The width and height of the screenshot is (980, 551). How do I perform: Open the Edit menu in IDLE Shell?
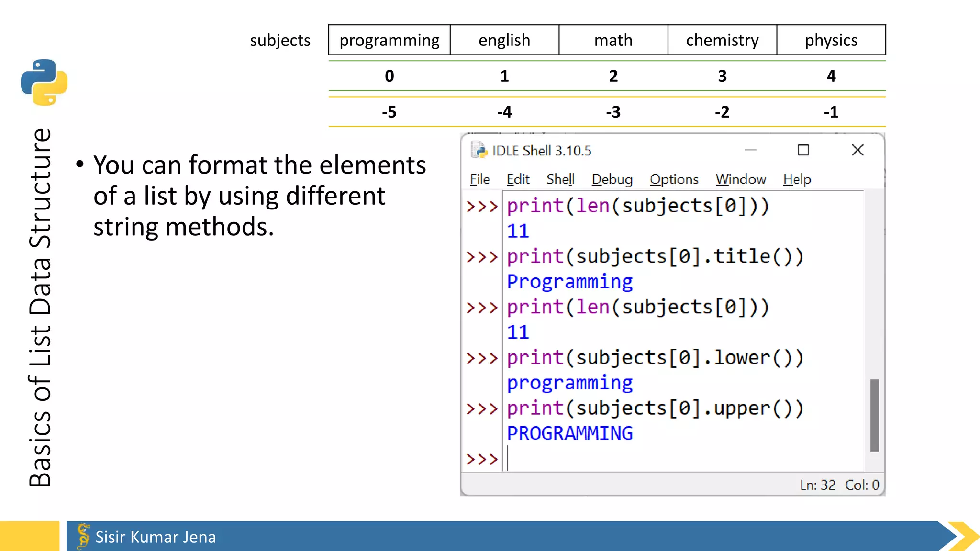(x=518, y=179)
